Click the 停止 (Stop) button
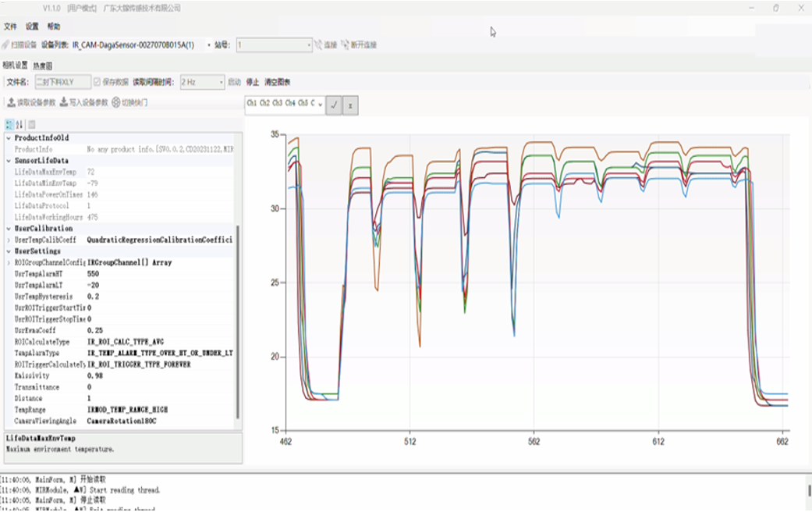Viewport: 812px width, 530px height. pyautogui.click(x=252, y=82)
